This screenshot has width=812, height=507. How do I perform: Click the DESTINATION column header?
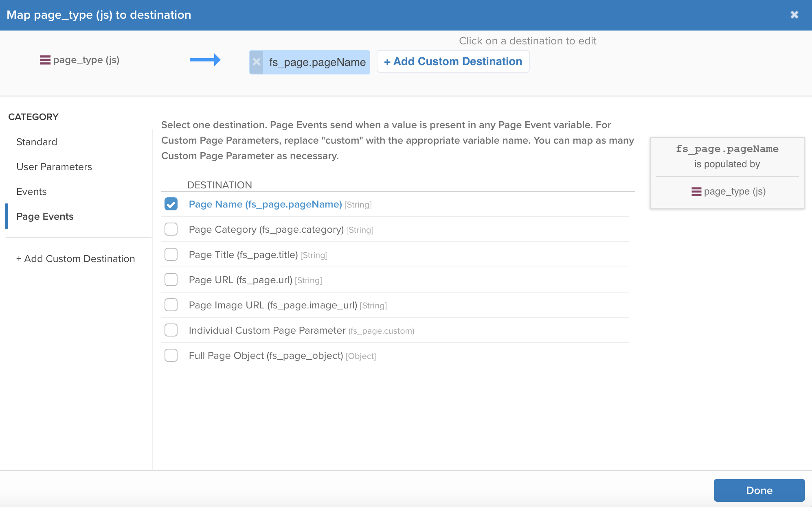tap(219, 185)
